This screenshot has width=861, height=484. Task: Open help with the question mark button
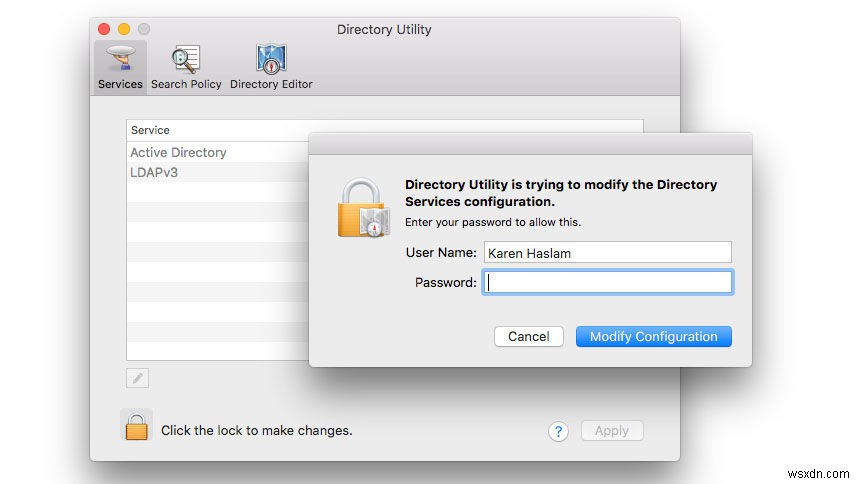pyautogui.click(x=558, y=431)
